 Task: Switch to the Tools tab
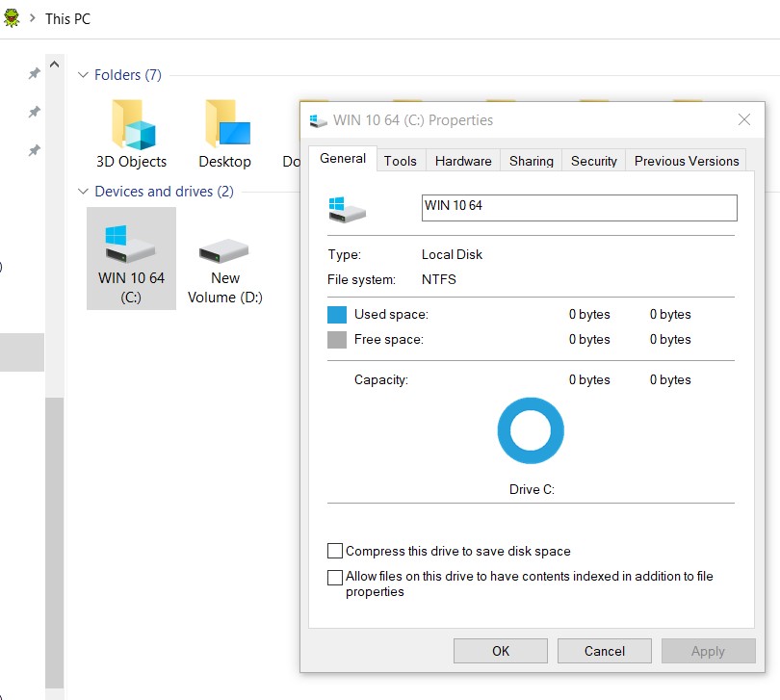click(x=401, y=161)
